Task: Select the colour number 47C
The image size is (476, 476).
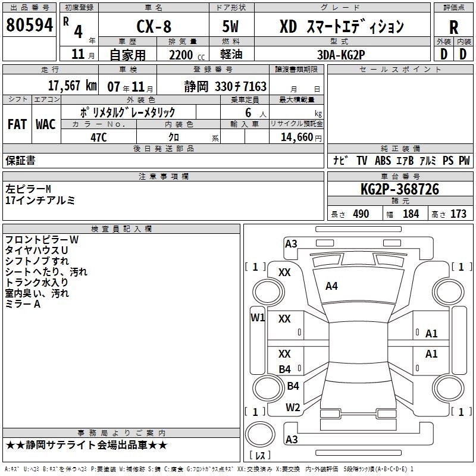Action: point(99,137)
